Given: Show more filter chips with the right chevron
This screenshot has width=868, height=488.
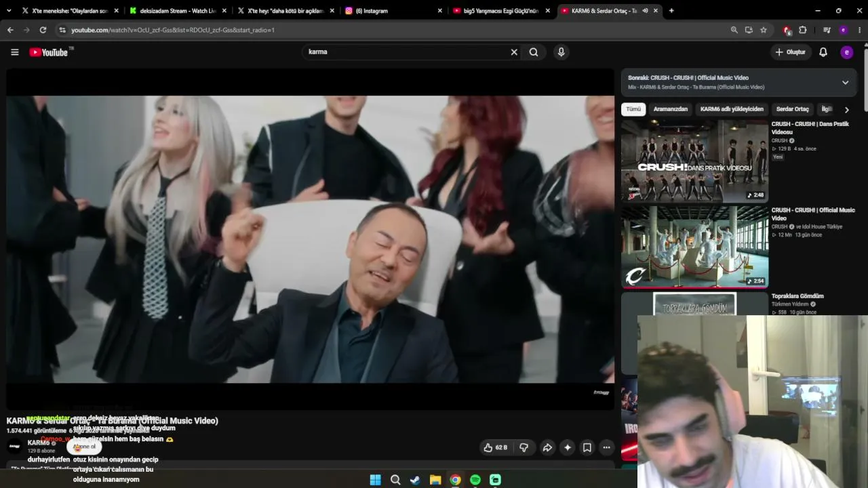Looking at the screenshot, I should tap(846, 109).
